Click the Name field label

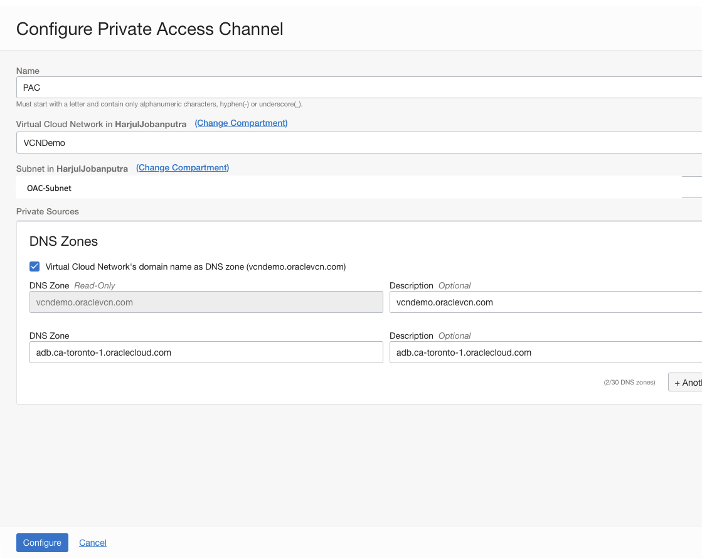[x=27, y=71]
